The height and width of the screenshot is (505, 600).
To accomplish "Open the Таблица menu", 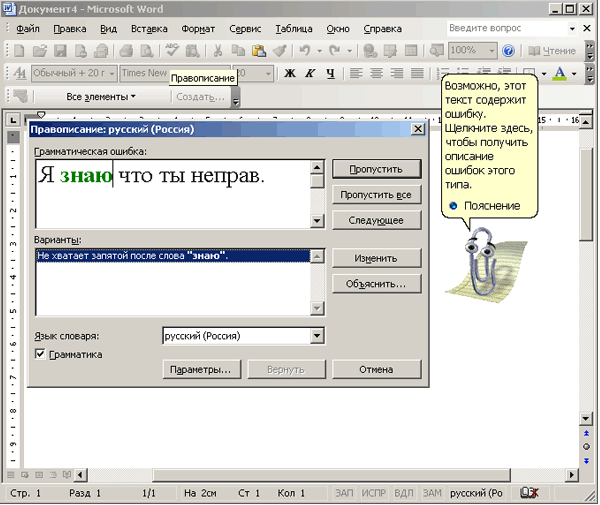I will (x=294, y=29).
